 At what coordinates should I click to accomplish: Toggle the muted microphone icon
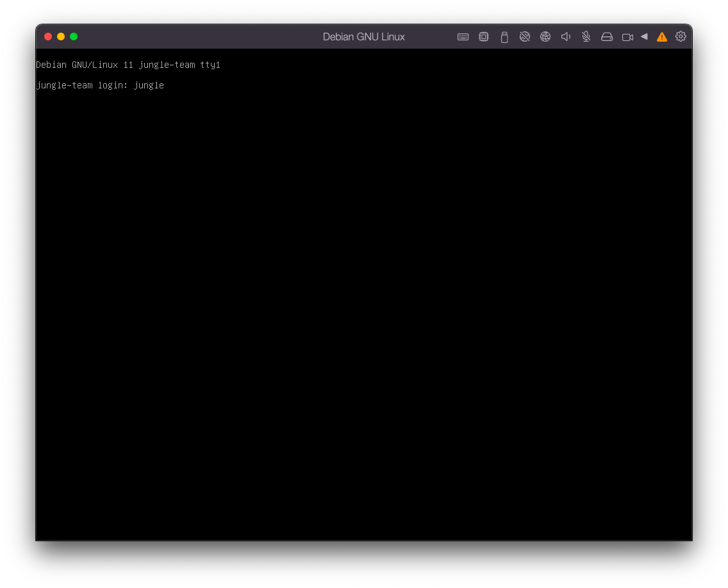(586, 37)
